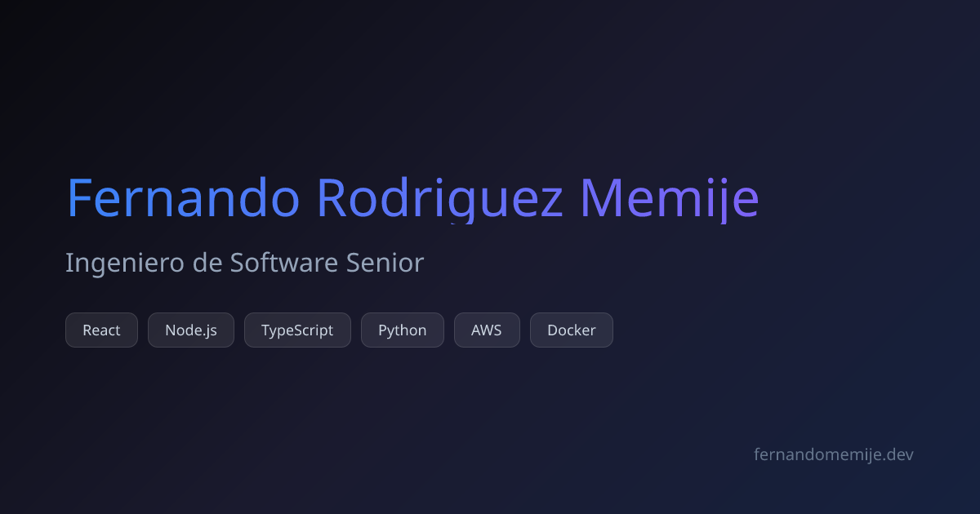
Task: Select the AWS tag
Action: (487, 330)
